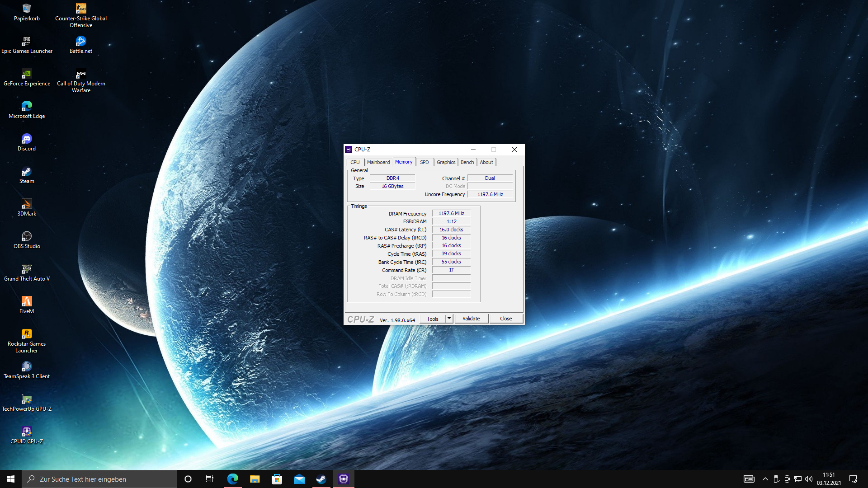Show hidden system tray icons
This screenshot has height=488, width=868.
pos(765,479)
